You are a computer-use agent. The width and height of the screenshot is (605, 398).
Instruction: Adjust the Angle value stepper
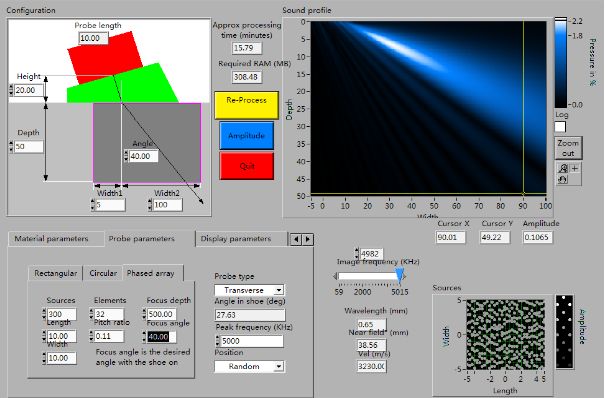(x=126, y=156)
